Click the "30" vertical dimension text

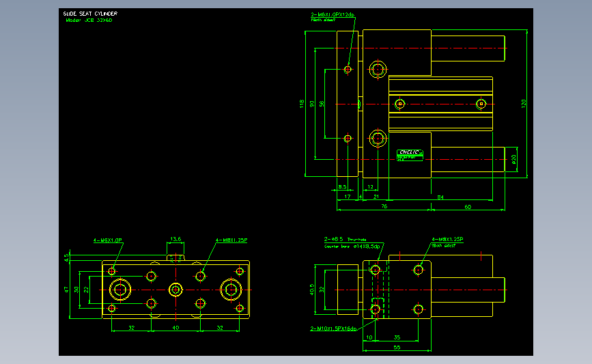(x=76, y=290)
